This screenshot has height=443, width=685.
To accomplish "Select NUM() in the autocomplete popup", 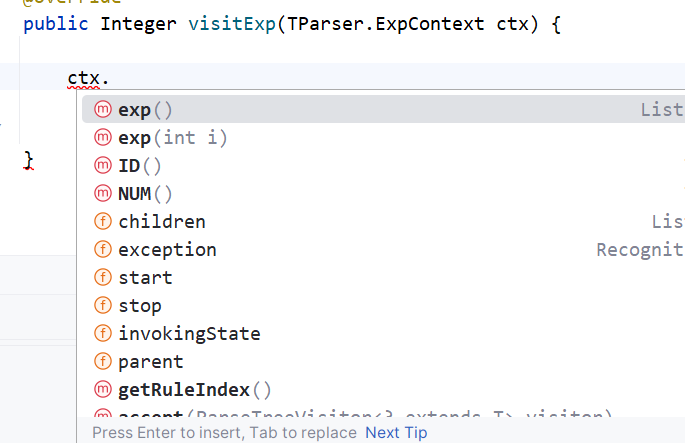I will [x=383, y=194].
